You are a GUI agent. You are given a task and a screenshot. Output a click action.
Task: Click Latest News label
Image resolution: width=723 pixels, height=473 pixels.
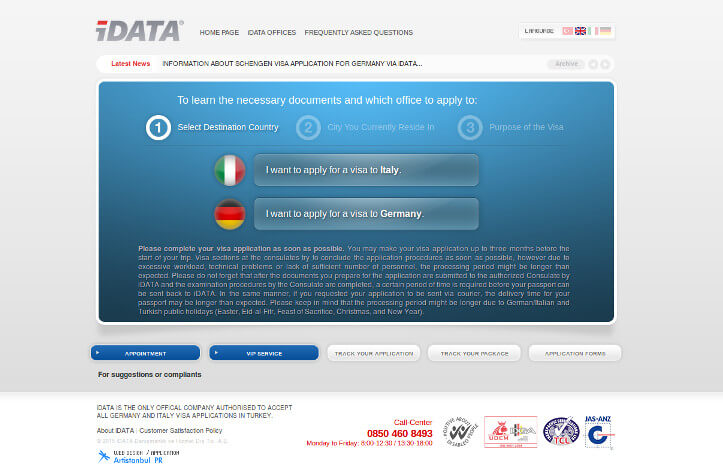[x=130, y=64]
